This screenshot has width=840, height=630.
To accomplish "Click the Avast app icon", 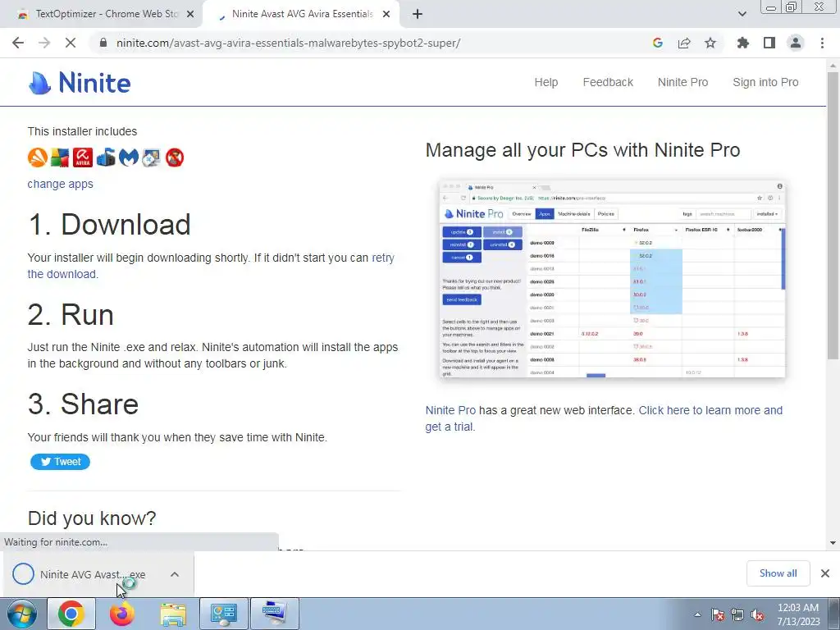I will point(38,157).
